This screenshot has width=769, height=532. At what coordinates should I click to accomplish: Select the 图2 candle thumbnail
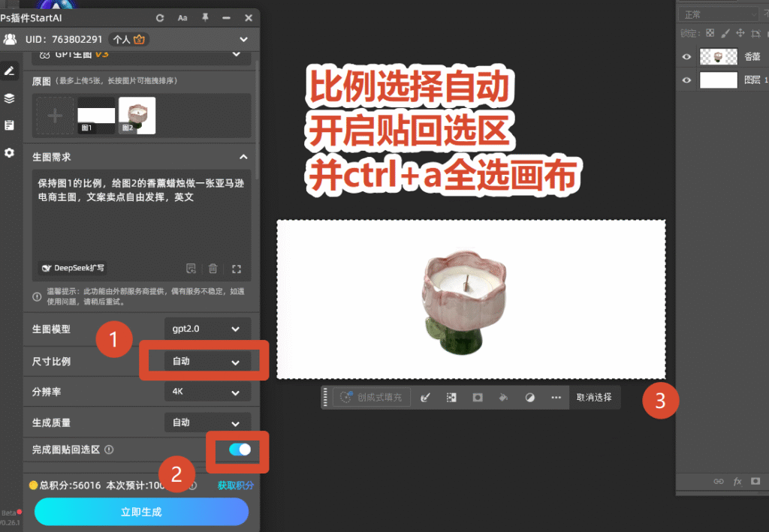click(x=137, y=116)
